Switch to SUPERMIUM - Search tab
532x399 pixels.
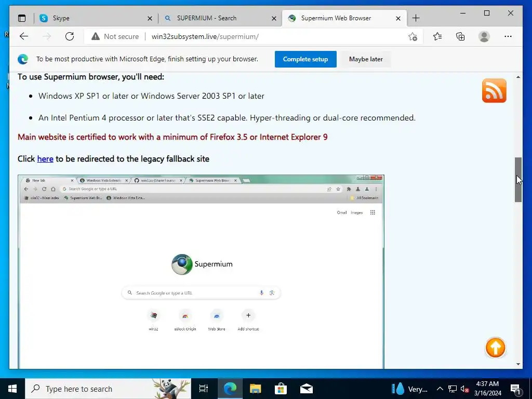(220, 18)
